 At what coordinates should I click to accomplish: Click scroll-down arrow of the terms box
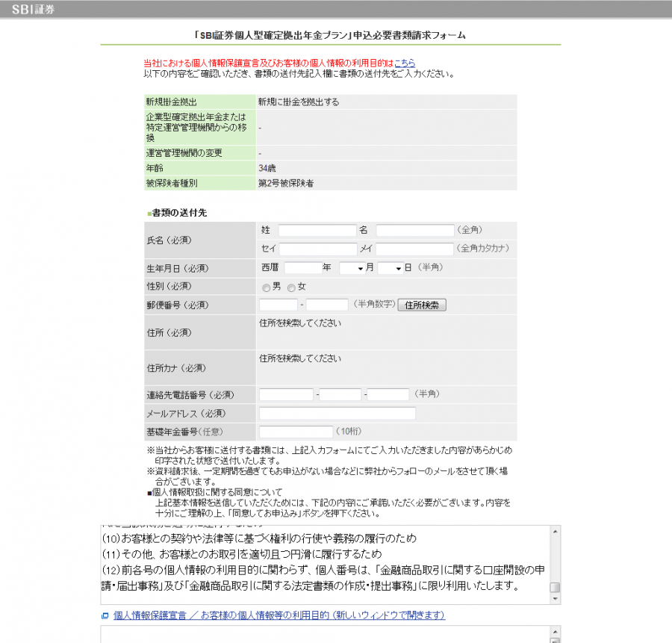tap(555, 599)
